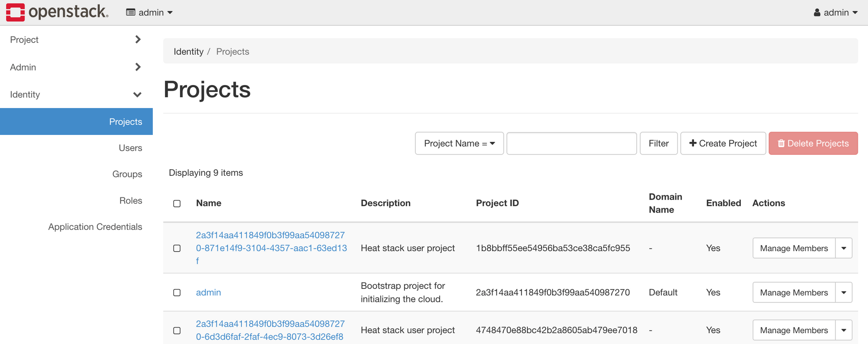Click the project list icon beside admin

[130, 13]
